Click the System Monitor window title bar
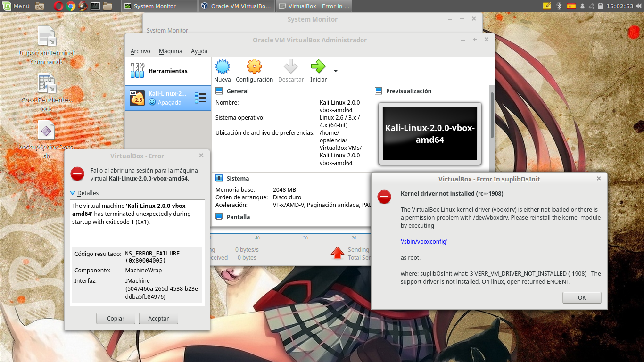The image size is (644, 362). [313, 19]
